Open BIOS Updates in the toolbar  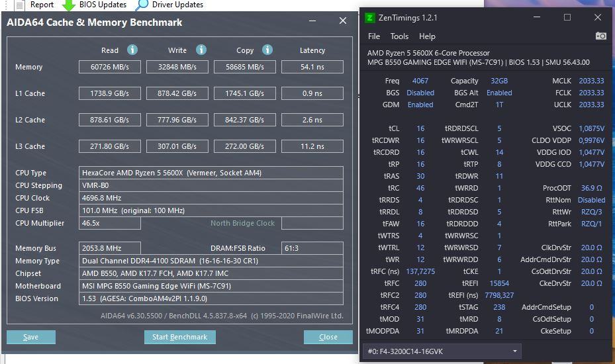click(x=95, y=5)
